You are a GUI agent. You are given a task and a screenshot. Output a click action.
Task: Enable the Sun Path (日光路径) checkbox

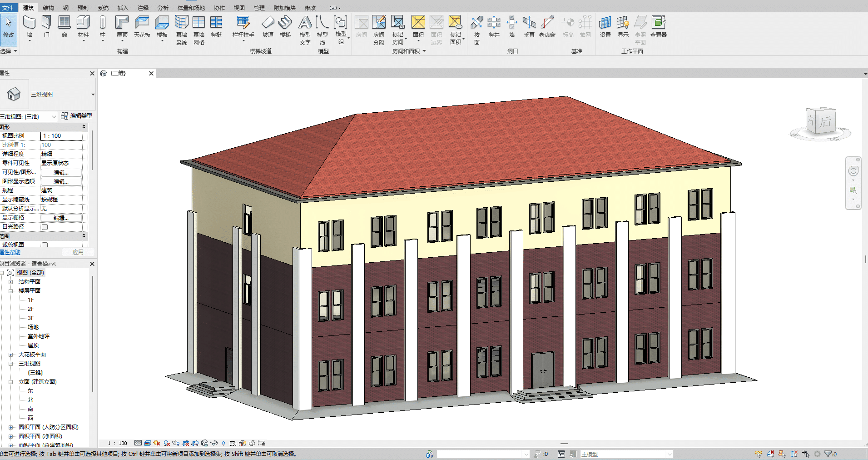coord(45,227)
